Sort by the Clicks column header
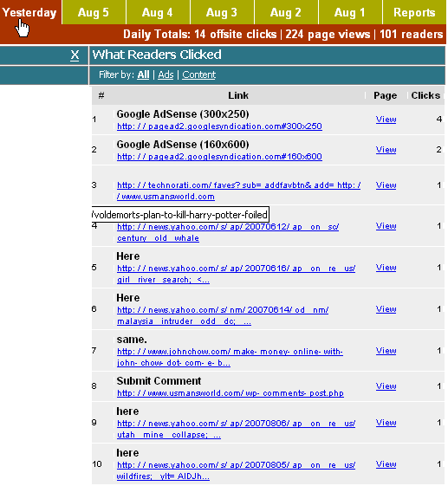This screenshot has width=448, height=486. 425,95
